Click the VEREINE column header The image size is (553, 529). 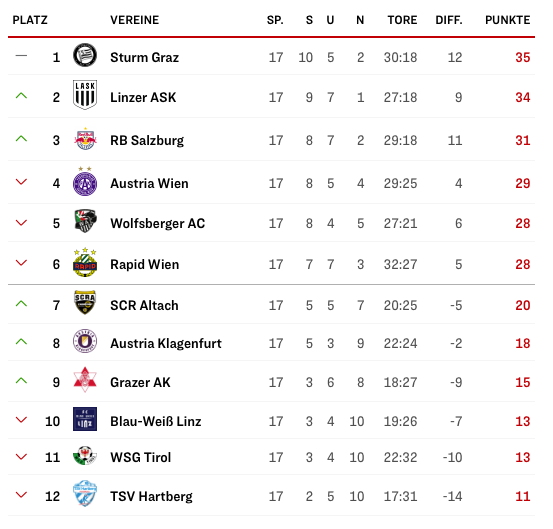(x=135, y=20)
